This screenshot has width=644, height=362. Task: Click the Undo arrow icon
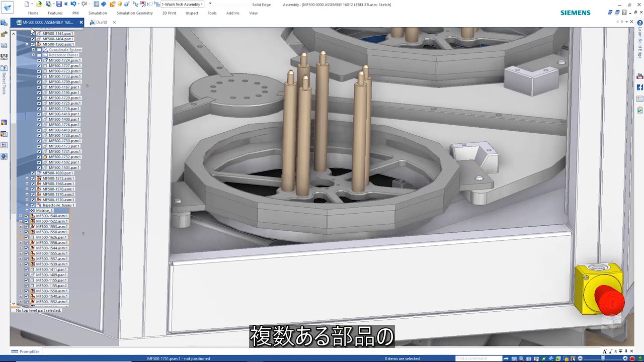tap(72, 4)
